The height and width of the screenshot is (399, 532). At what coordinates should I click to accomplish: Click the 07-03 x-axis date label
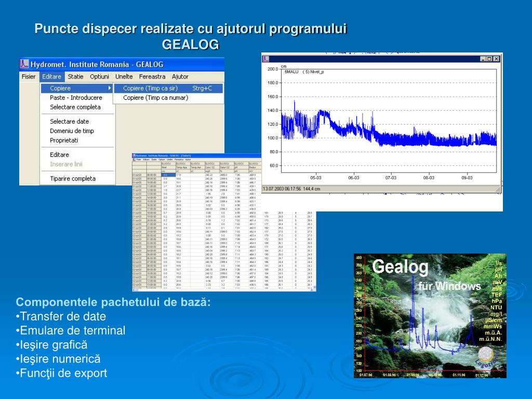pyautogui.click(x=391, y=178)
